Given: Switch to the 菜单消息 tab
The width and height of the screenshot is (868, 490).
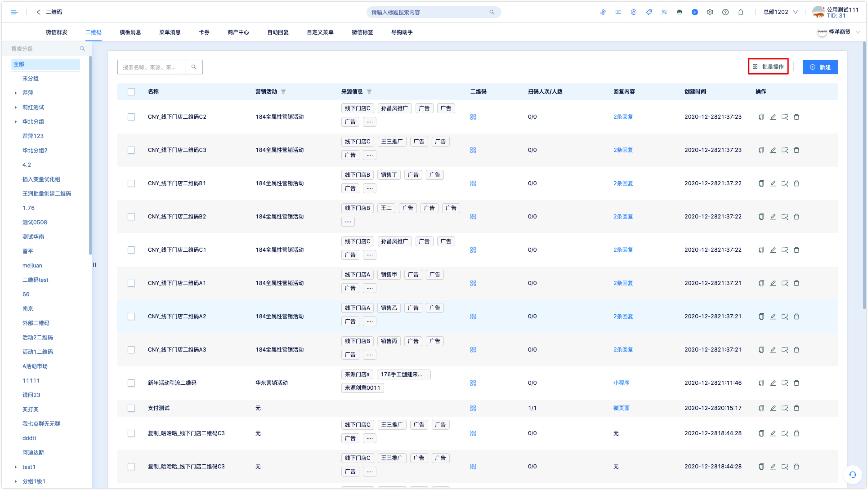Looking at the screenshot, I should 170,32.
